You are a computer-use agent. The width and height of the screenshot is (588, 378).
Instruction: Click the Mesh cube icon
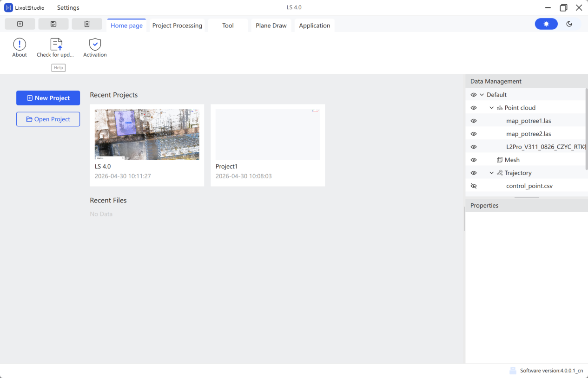coord(500,160)
